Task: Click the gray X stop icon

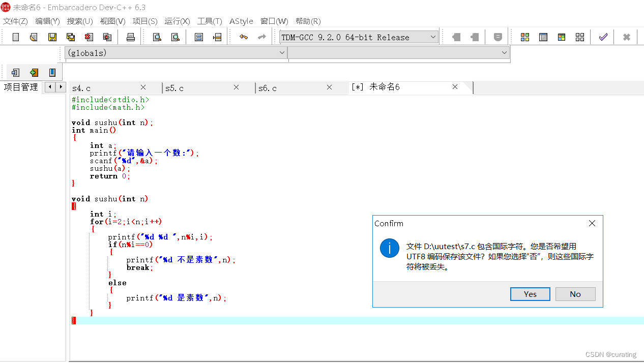Action: (627, 37)
